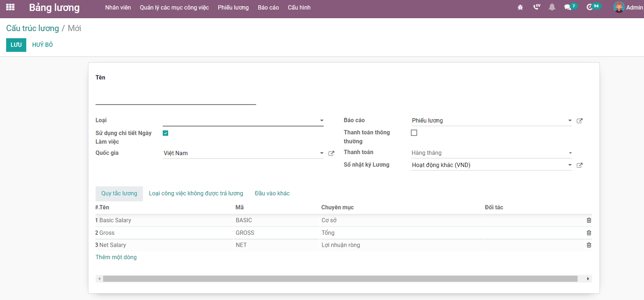Switch to Quy tắc lương tab
The height and width of the screenshot is (300, 644).
[119, 194]
